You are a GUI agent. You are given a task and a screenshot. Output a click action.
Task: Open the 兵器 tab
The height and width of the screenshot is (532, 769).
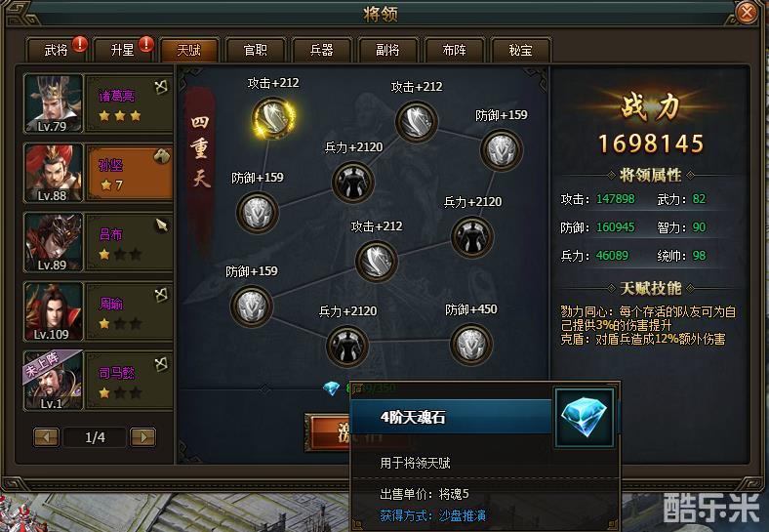[322, 50]
